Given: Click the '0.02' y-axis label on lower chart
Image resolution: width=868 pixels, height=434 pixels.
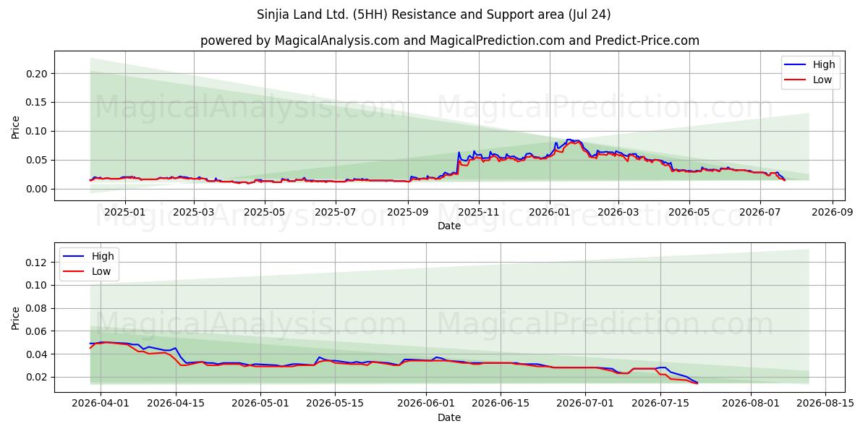Looking at the screenshot, I should (37, 377).
